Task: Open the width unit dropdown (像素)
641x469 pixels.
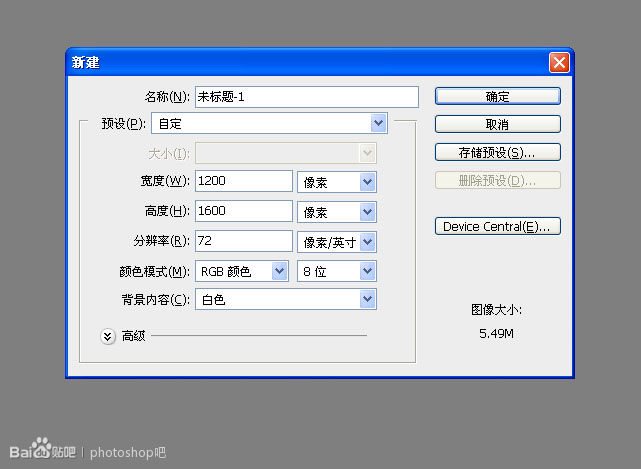Action: point(336,182)
